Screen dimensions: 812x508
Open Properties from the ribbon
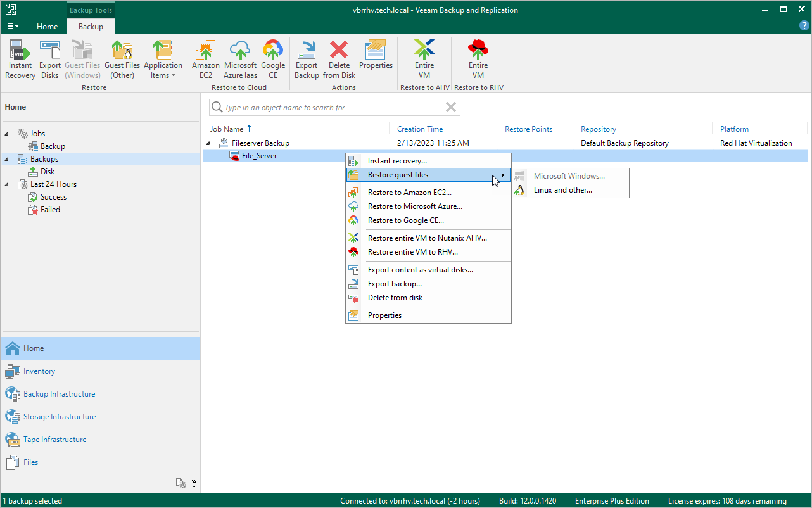pyautogui.click(x=376, y=55)
